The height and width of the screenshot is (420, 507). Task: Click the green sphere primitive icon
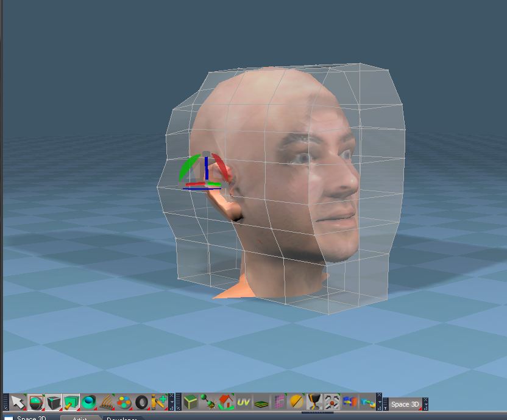point(36,402)
